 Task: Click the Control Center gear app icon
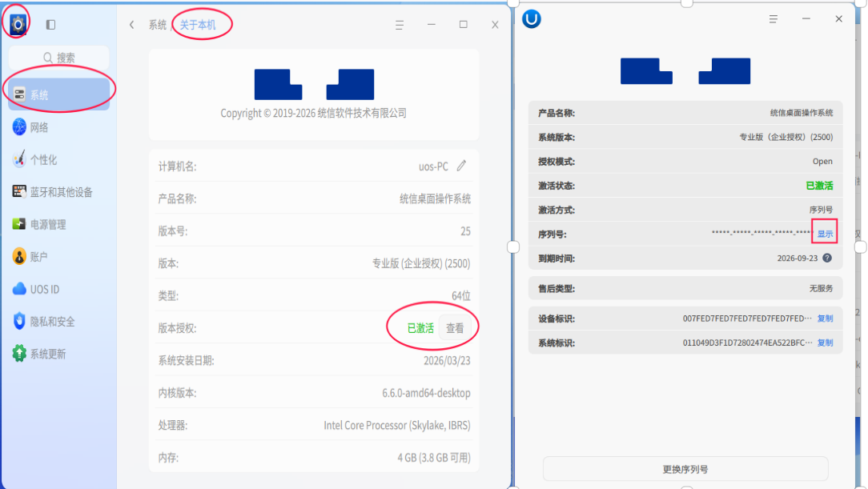pyautogui.click(x=18, y=24)
